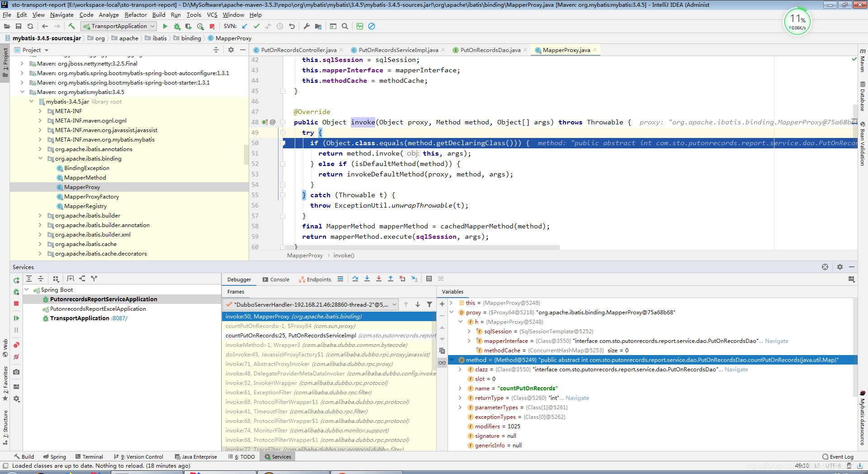Image resolution: width=868 pixels, height=474 pixels.
Task: Open the Refactor menu
Action: coord(136,14)
